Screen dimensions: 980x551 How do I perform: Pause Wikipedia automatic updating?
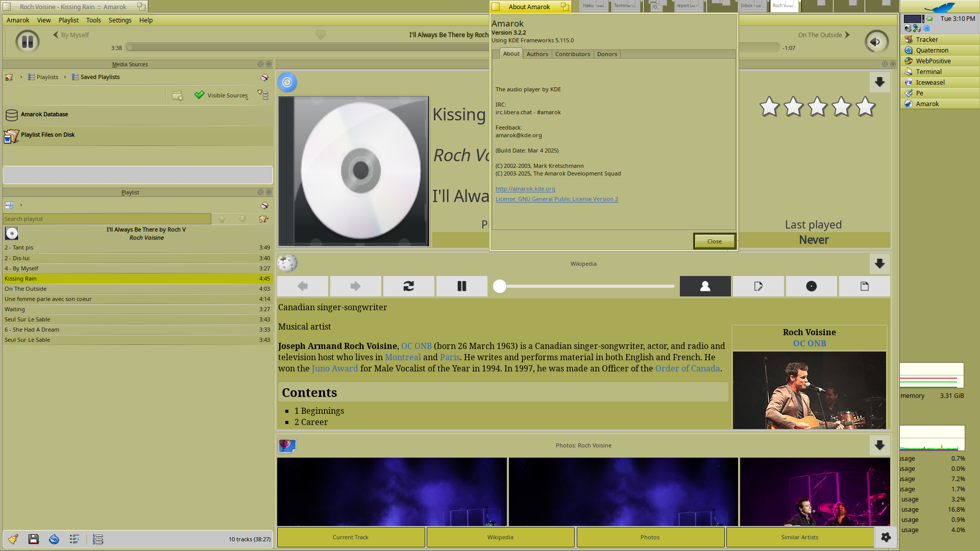(462, 286)
